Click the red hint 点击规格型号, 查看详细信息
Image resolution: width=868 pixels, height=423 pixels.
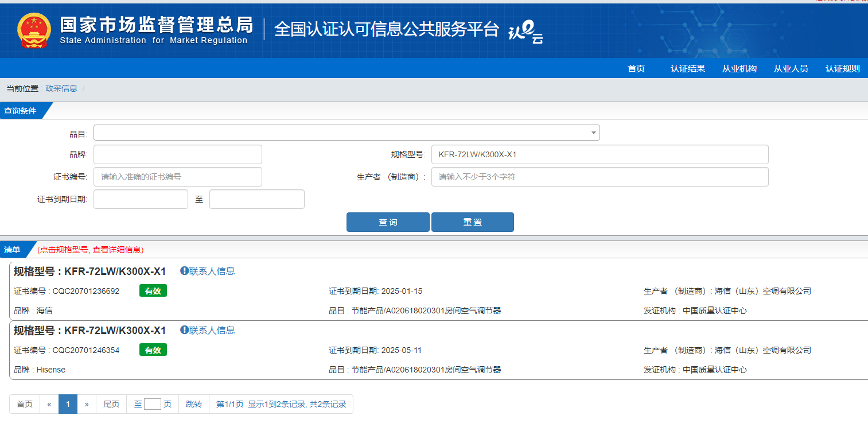(x=91, y=250)
